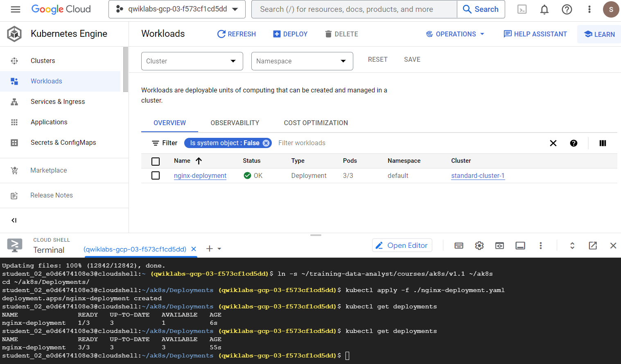Click the Delete button

pyautogui.click(x=341, y=34)
